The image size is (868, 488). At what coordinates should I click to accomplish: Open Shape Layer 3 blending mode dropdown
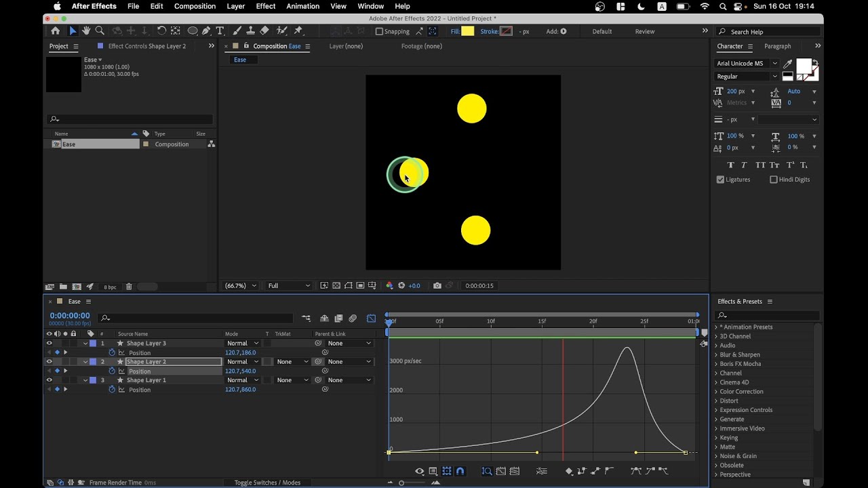(242, 344)
